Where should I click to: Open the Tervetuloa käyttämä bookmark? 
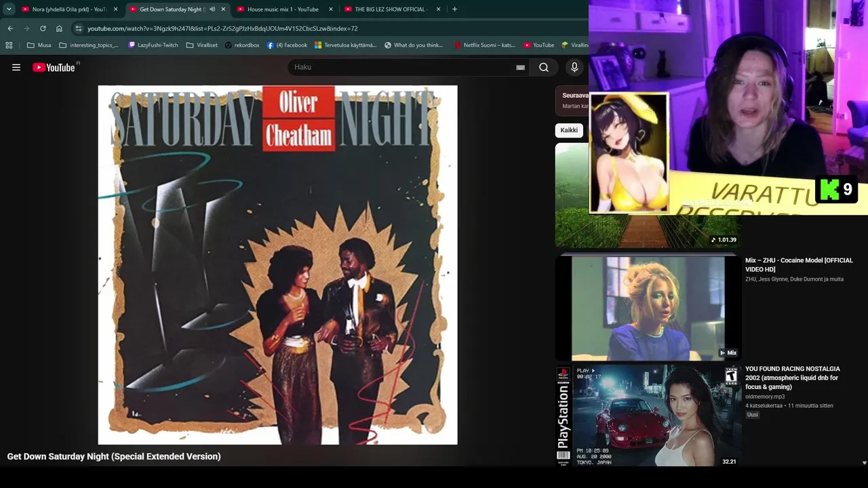(345, 45)
